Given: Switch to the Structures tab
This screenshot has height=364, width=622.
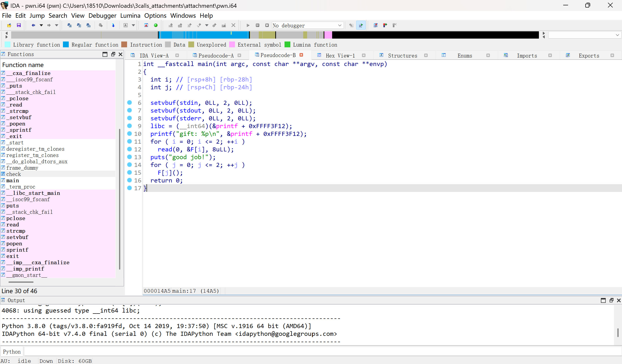Looking at the screenshot, I should tap(402, 56).
